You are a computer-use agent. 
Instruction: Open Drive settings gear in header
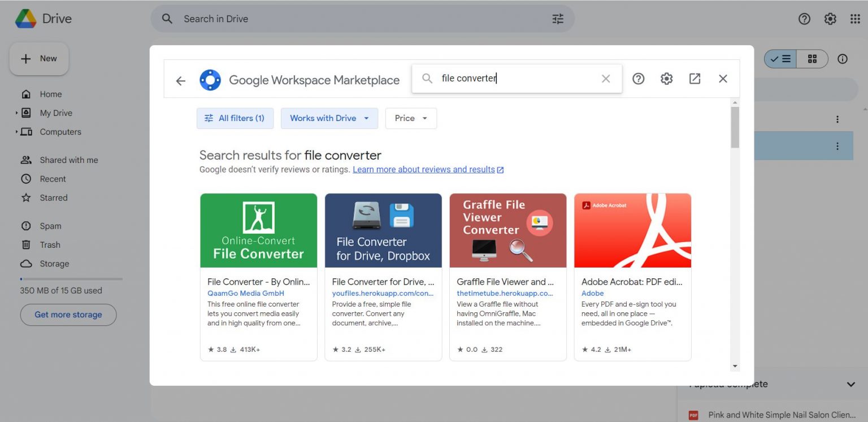click(830, 19)
